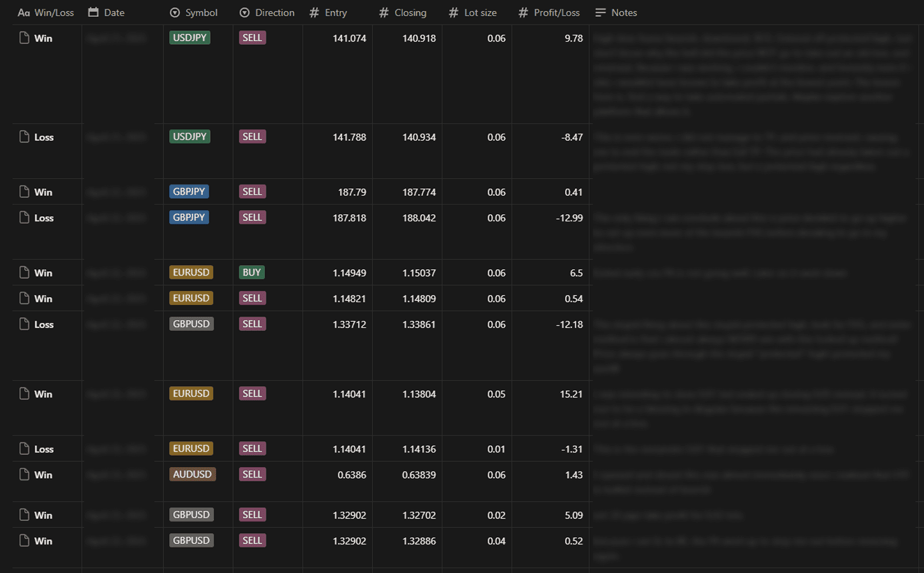This screenshot has height=573, width=924.
Task: Click the closing value 140.934
Action: point(419,137)
